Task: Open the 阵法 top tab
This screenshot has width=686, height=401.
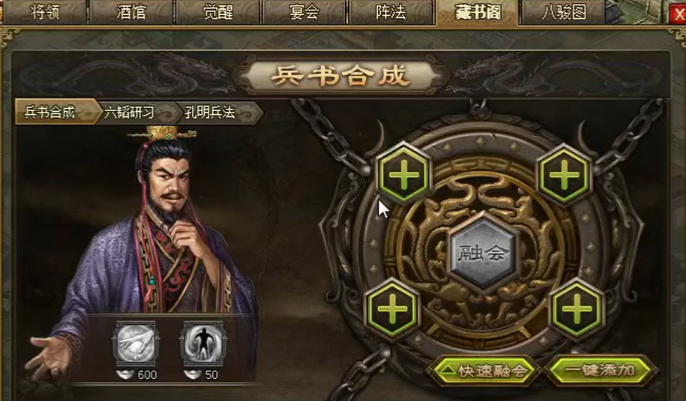Action: pyautogui.click(x=391, y=12)
